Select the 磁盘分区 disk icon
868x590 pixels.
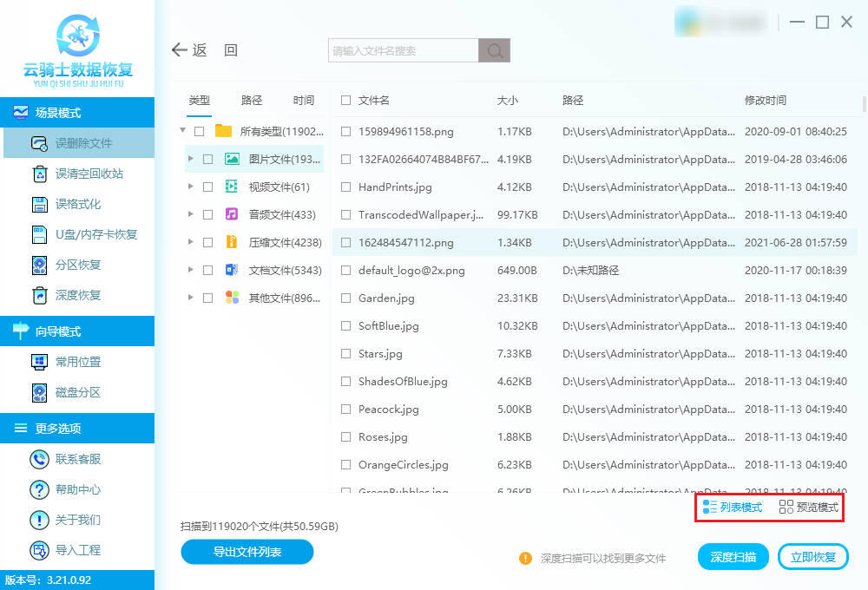pos(39,392)
